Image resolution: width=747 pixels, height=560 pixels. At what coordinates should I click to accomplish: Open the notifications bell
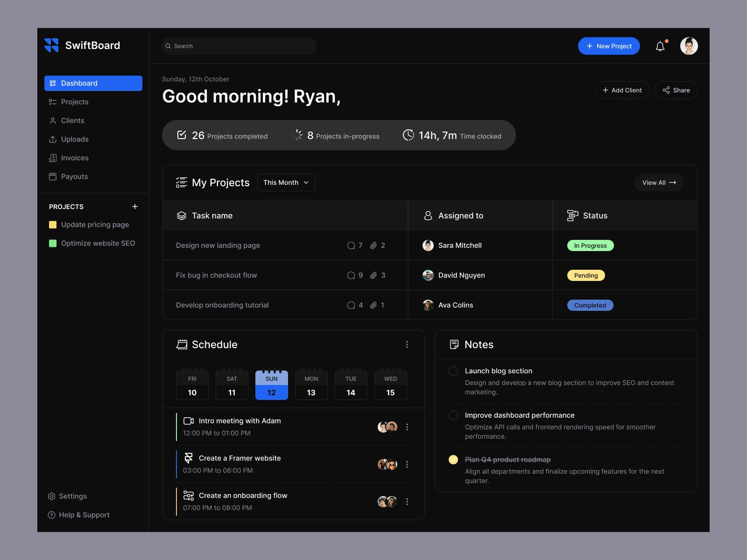pos(660,46)
